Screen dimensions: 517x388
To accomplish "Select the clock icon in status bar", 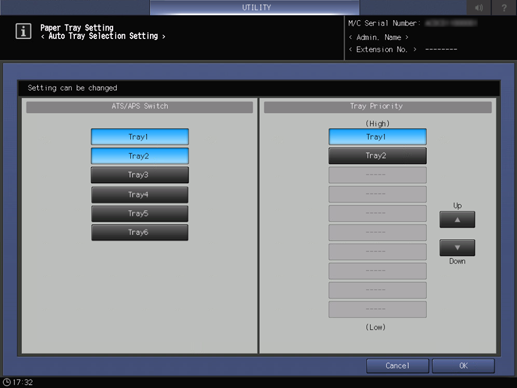I will 6,382.
